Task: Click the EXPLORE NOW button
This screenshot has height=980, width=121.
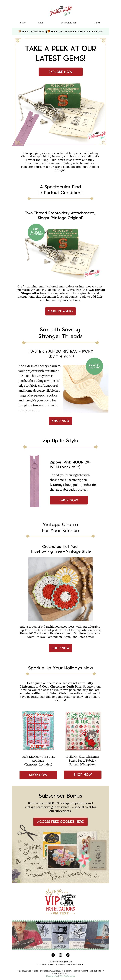Action: click(x=60, y=71)
